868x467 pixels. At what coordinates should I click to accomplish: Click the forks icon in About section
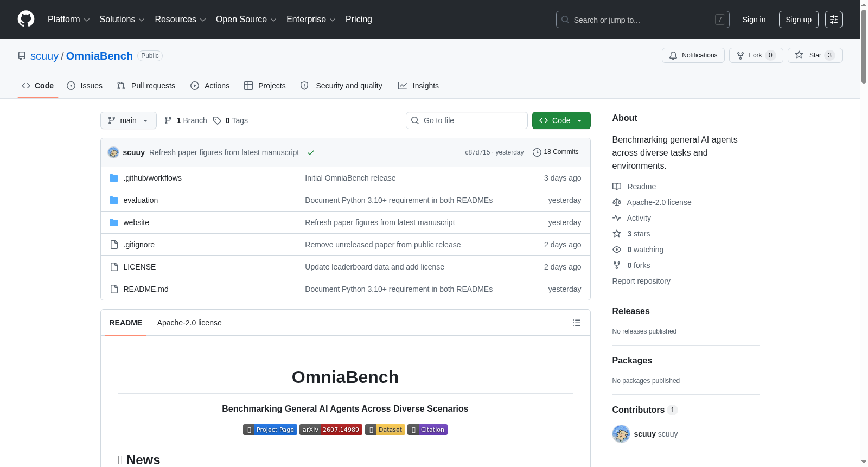coord(617,265)
